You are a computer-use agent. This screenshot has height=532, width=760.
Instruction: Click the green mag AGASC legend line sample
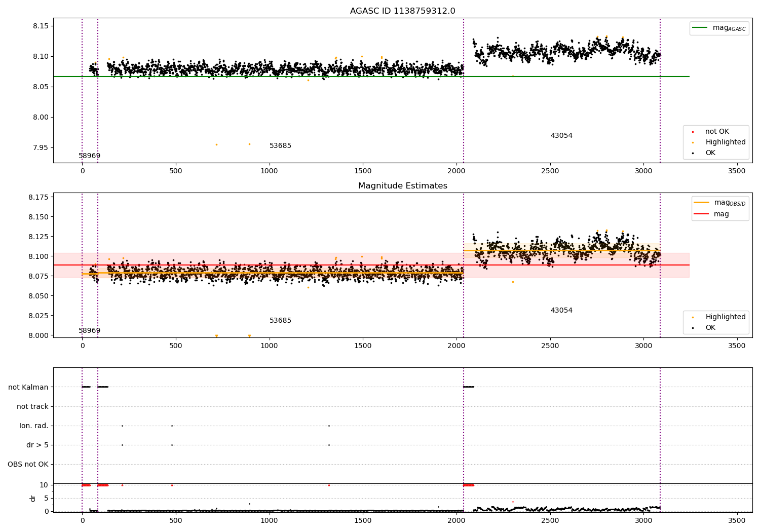coord(700,28)
